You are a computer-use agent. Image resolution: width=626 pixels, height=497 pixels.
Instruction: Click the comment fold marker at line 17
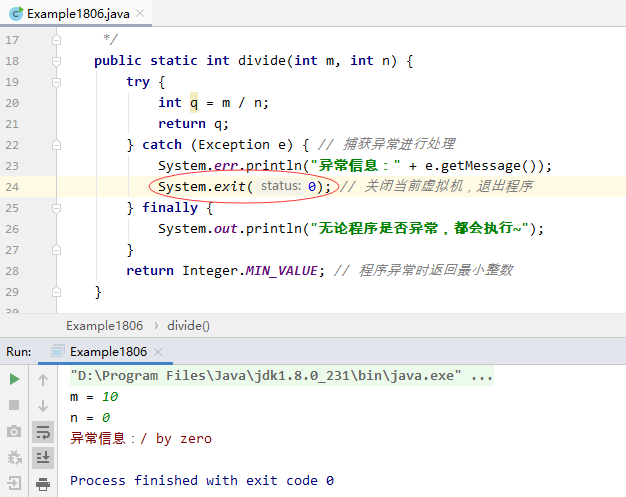(x=56, y=40)
